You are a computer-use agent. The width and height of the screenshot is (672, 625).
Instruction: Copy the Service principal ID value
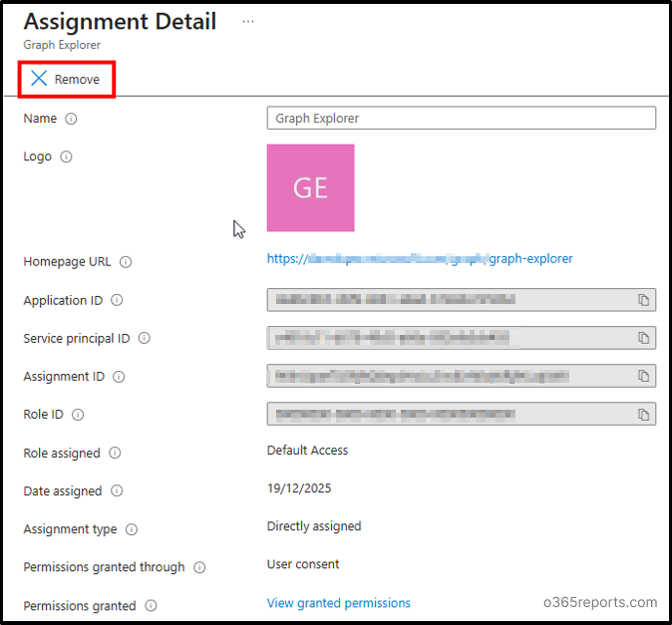[x=643, y=338]
